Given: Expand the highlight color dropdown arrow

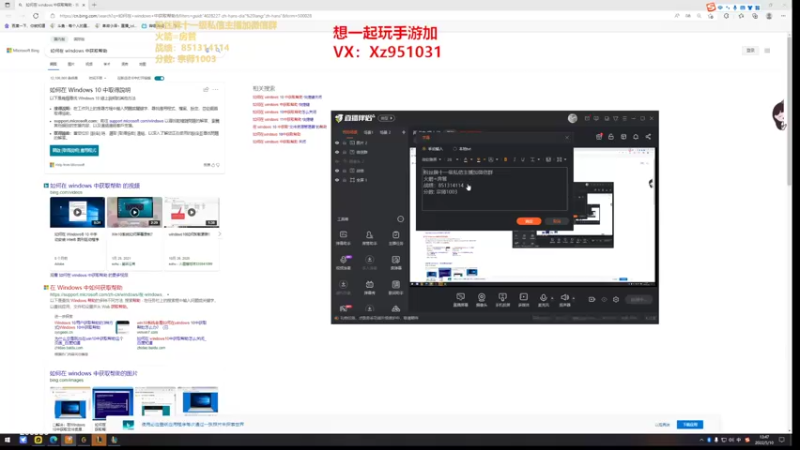Looking at the screenshot, I should pos(484,160).
